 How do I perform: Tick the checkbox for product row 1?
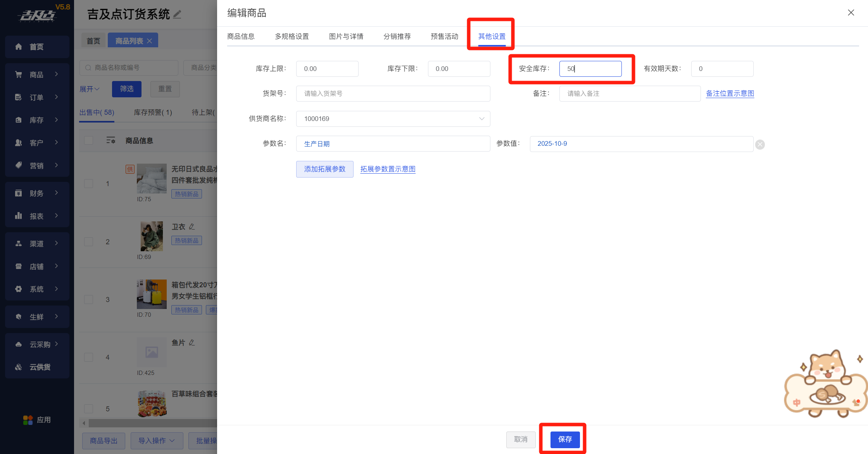(89, 184)
